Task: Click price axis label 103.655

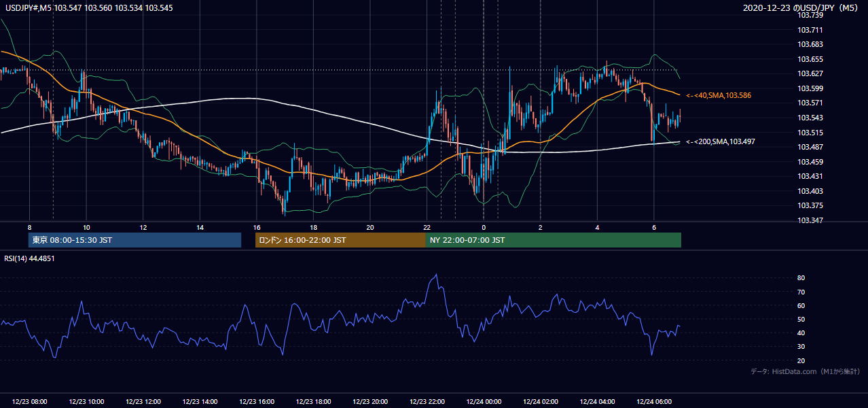Action: pos(810,59)
